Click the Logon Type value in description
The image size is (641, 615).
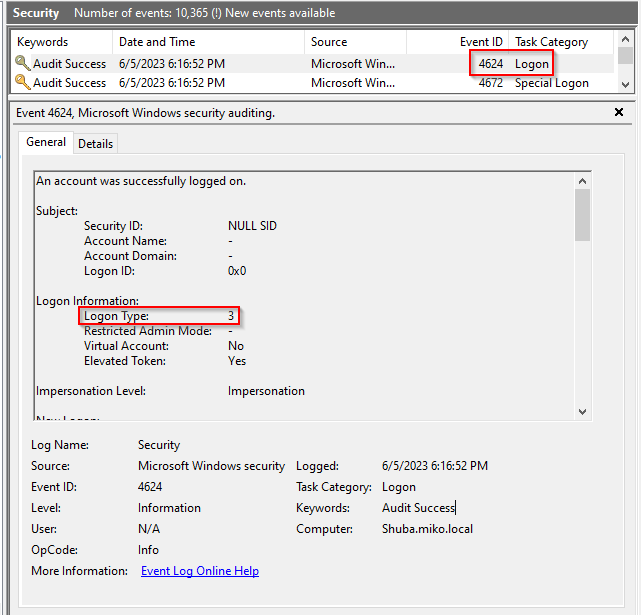pyautogui.click(x=231, y=316)
